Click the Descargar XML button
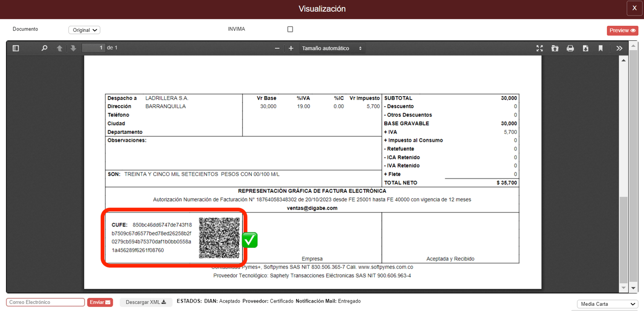The height and width of the screenshot is (311, 644). click(146, 302)
